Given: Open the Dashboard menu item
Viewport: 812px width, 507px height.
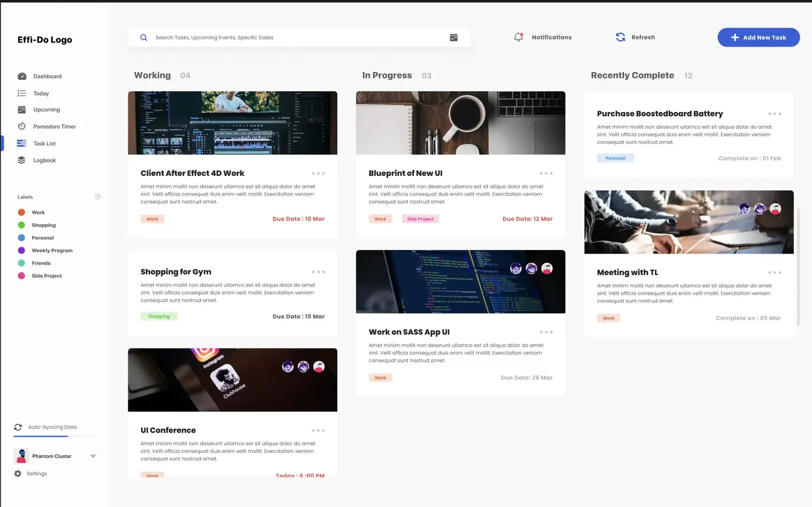Looking at the screenshot, I should 48,77.
